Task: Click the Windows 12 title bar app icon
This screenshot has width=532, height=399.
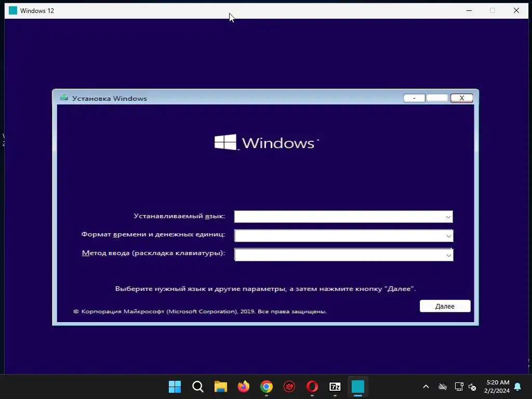Action: click(x=13, y=10)
